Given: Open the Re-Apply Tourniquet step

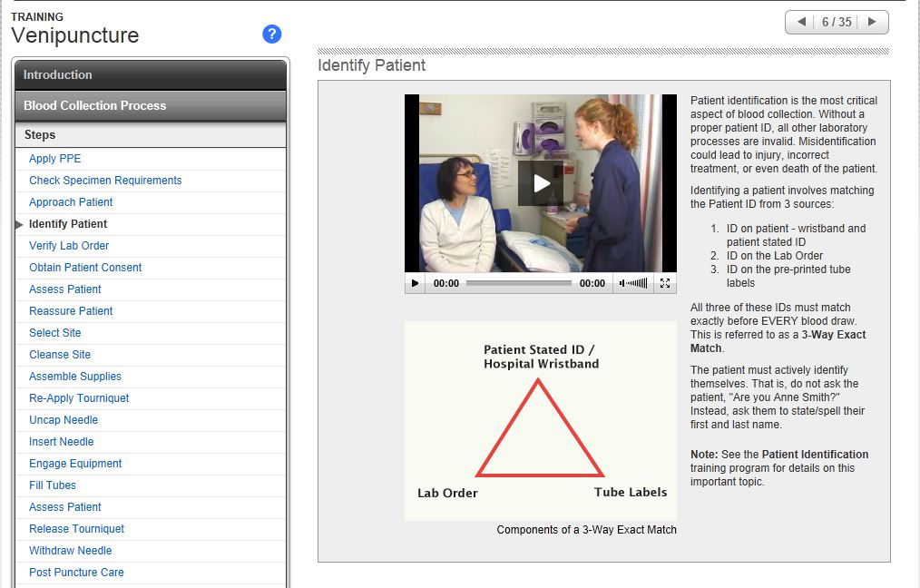Looking at the screenshot, I should point(79,398).
